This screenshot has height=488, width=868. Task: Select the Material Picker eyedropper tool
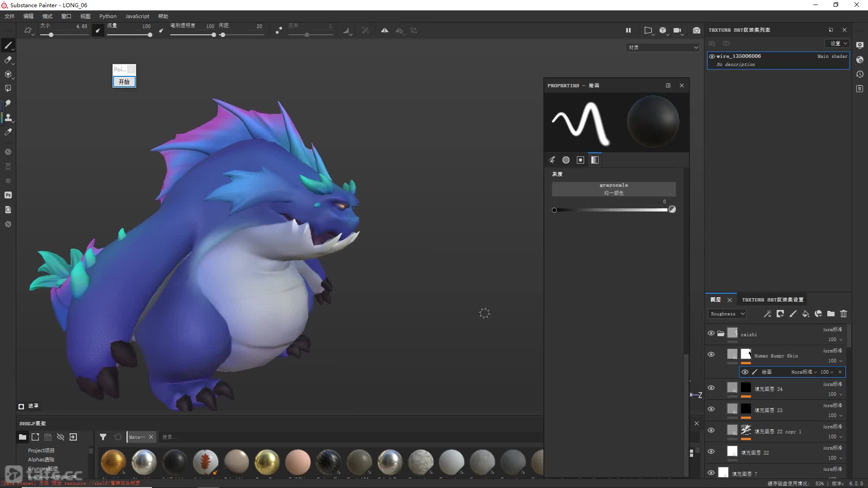click(x=8, y=132)
